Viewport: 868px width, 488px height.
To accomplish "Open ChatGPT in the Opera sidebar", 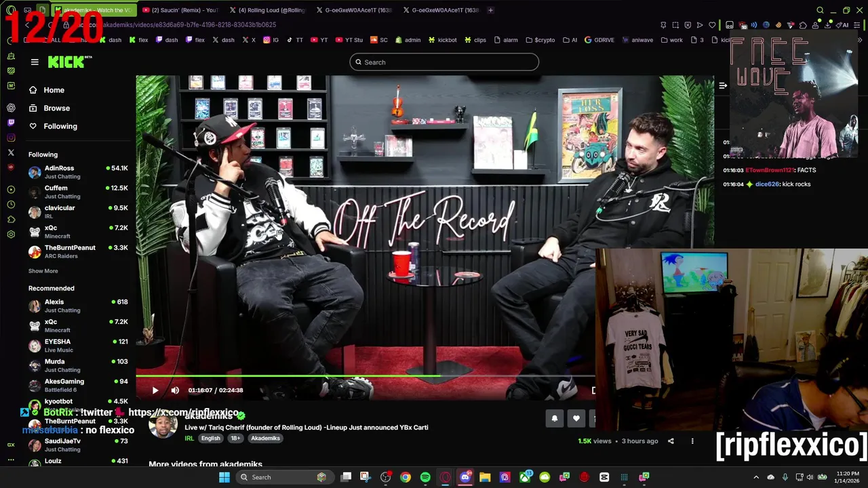I will (x=11, y=108).
